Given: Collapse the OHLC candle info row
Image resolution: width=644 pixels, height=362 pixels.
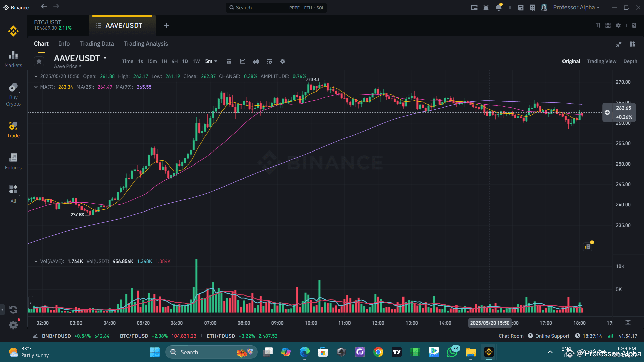Looking at the screenshot, I should coord(36,76).
